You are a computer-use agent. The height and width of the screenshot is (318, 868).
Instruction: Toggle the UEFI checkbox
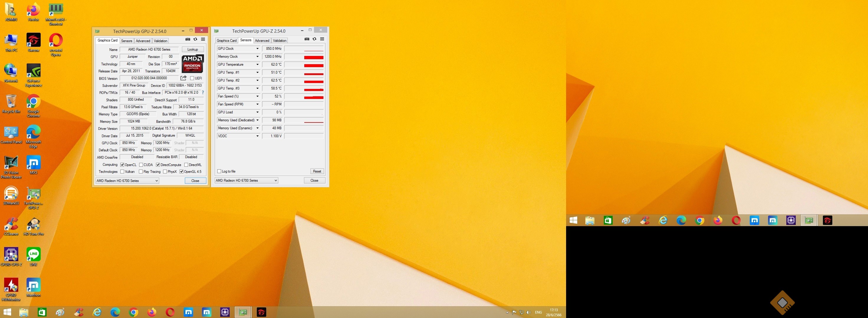click(192, 78)
